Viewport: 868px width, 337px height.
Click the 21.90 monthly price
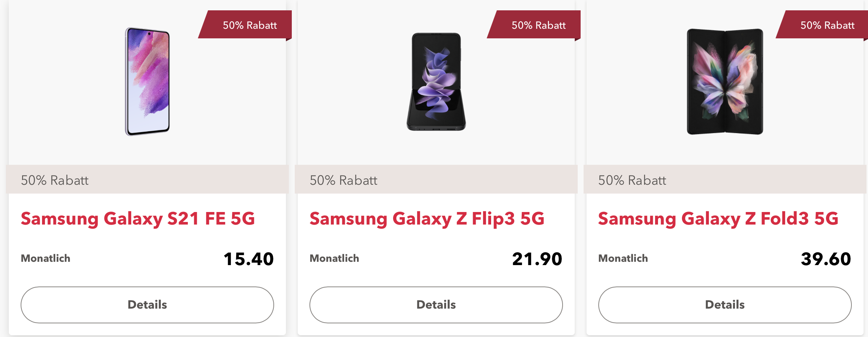537,259
